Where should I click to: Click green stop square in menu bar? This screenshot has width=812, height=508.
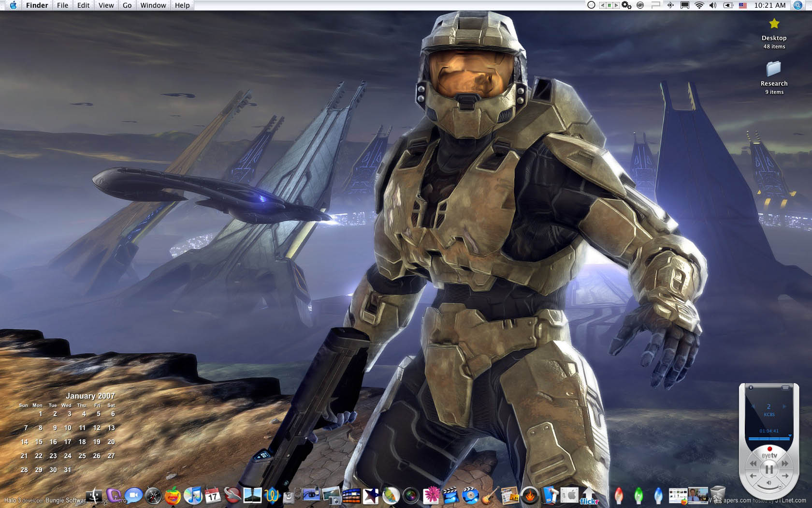pos(609,5)
